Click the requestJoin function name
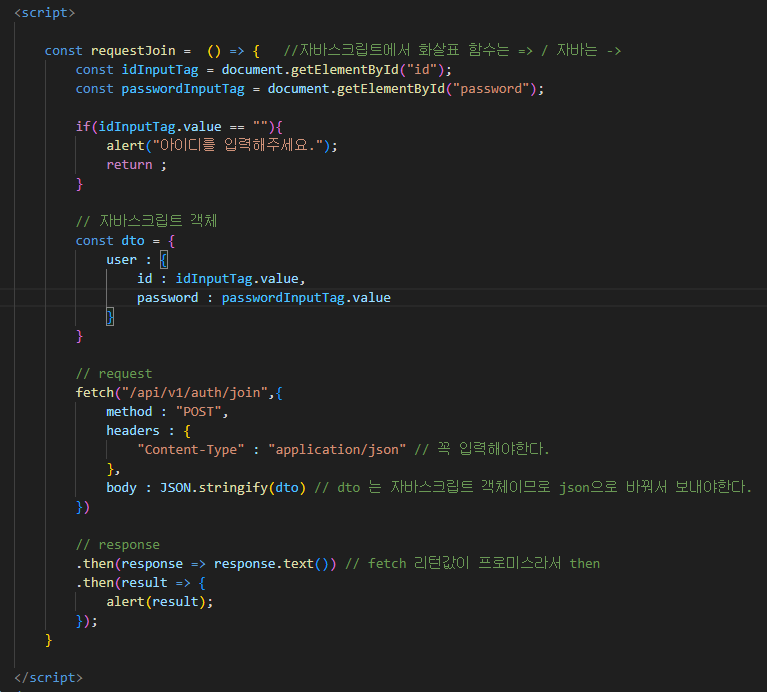Viewport: 767px width, 692px height. click(133, 51)
